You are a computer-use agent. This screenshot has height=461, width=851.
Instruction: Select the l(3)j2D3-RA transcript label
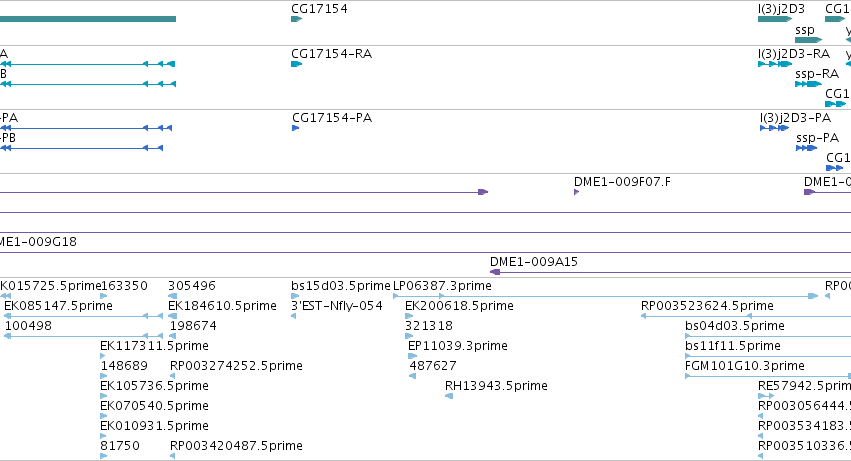pyautogui.click(x=794, y=54)
